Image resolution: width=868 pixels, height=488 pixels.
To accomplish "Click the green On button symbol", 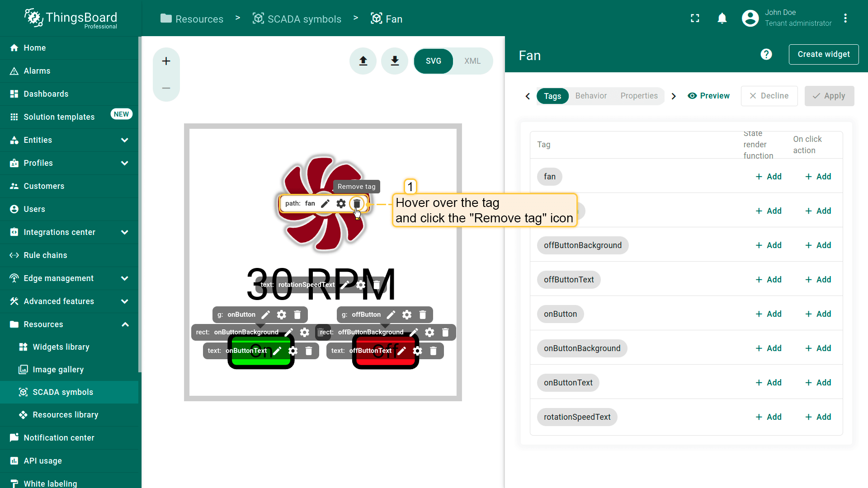I will [x=261, y=361].
